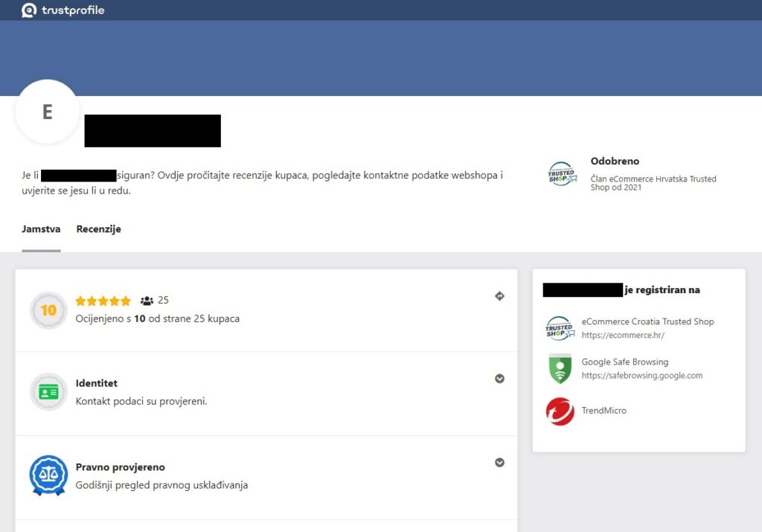Switch to the Recenzije tab
Viewport: 762px width, 532px height.
click(98, 229)
